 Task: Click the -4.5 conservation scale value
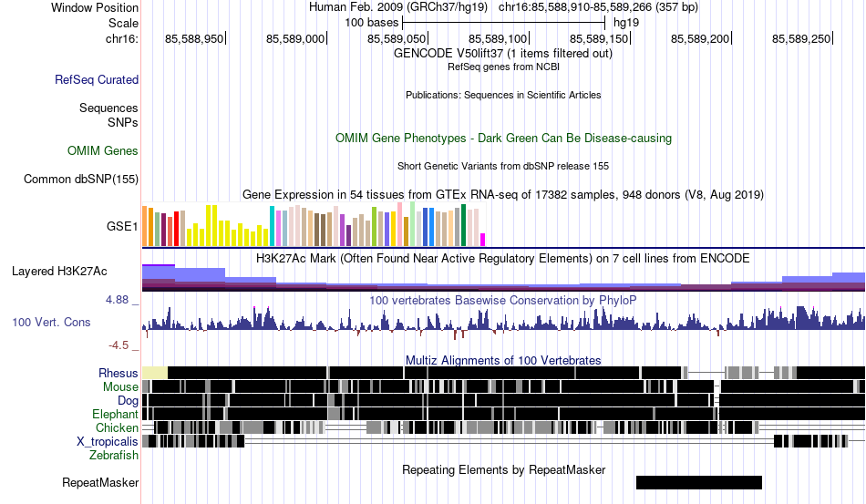119,345
